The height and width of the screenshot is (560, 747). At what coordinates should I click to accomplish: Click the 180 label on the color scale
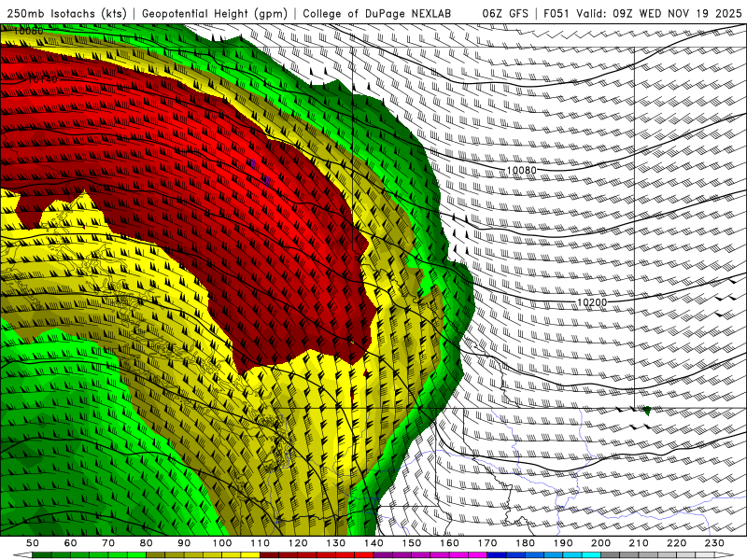(525, 543)
